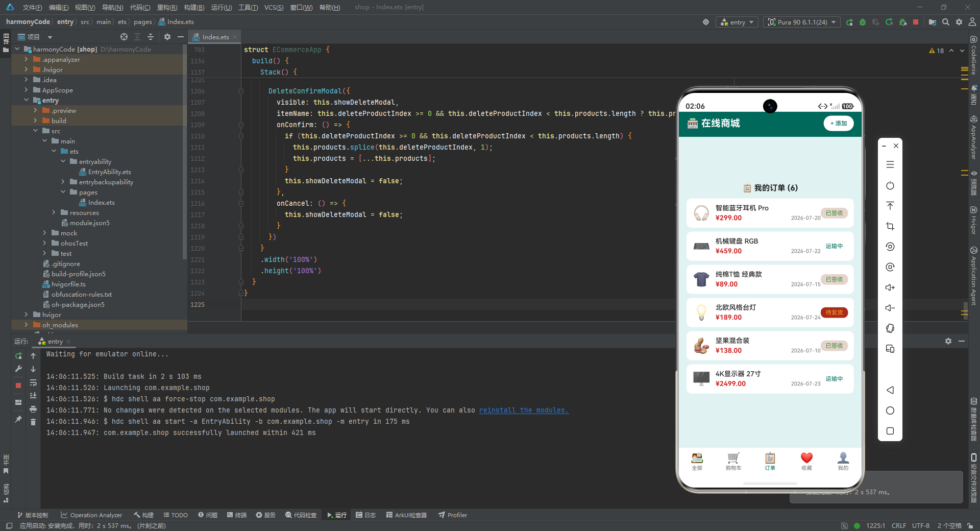Tap the 收藏 heart tab in emulator

coord(806,461)
